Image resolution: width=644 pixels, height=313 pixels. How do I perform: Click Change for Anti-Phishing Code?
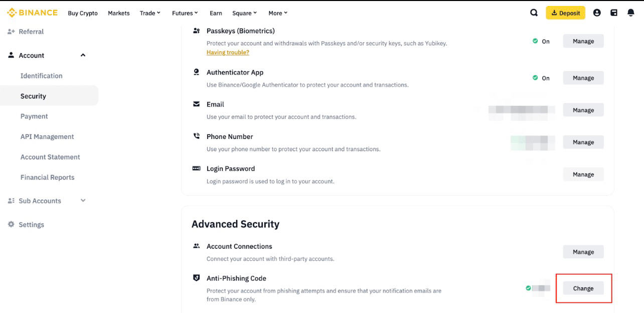click(583, 288)
